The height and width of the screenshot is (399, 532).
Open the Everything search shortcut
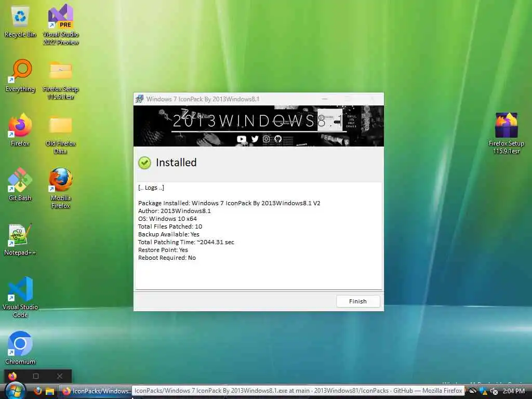click(20, 76)
